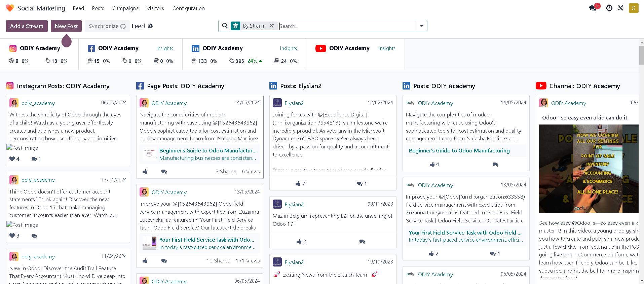Like the 14/05/2024 Facebook page post
The height and width of the screenshot is (284, 644).
145,171
